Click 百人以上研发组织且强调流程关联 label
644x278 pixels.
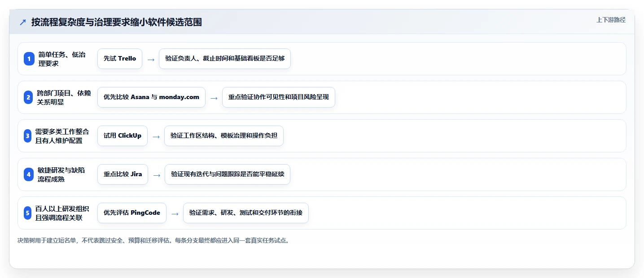pos(62,213)
